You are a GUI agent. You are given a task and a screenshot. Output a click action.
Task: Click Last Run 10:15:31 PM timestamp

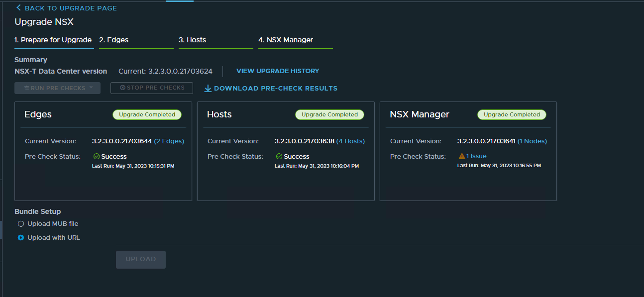[x=133, y=166]
